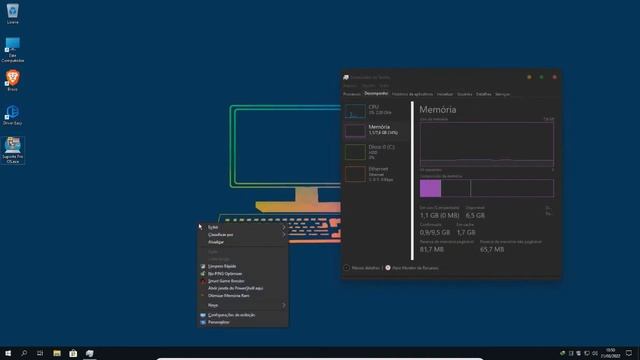The height and width of the screenshot is (360, 640).
Task: Click the Personalizar menu icon
Action: point(203,322)
